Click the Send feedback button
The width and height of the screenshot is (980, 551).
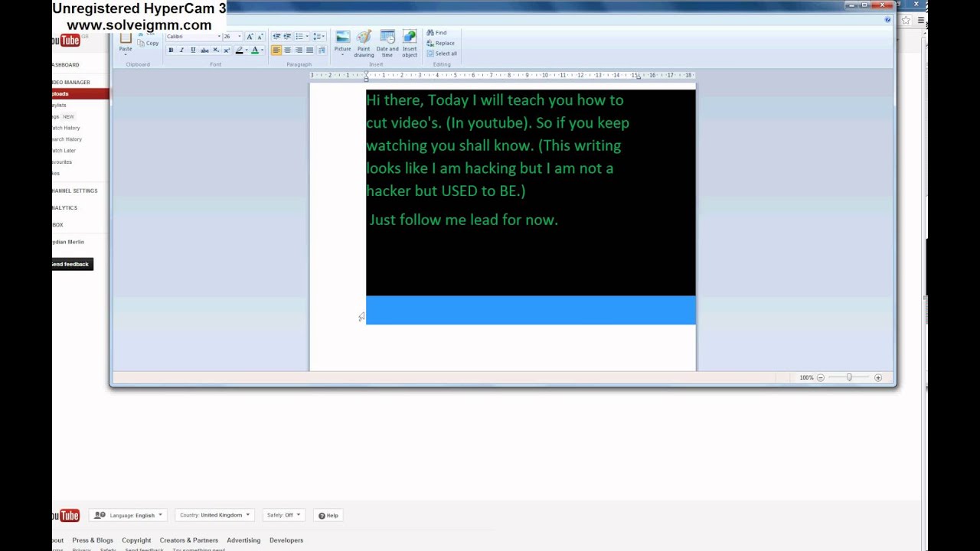(x=72, y=264)
